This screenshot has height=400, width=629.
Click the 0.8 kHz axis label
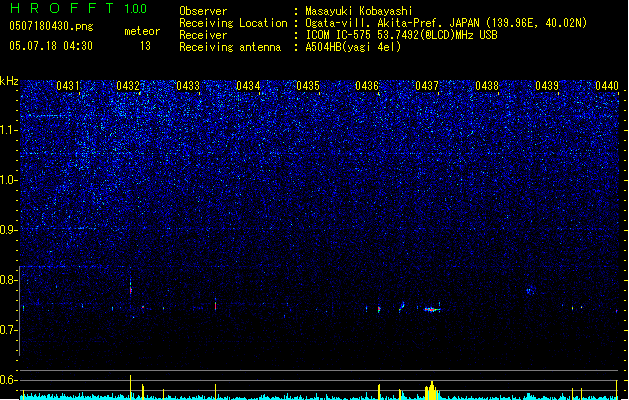point(9,280)
